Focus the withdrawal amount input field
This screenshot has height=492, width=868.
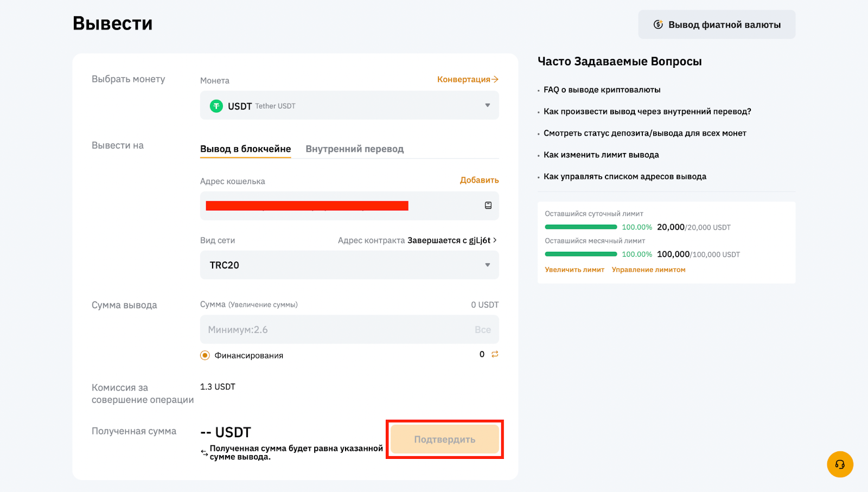coord(349,329)
